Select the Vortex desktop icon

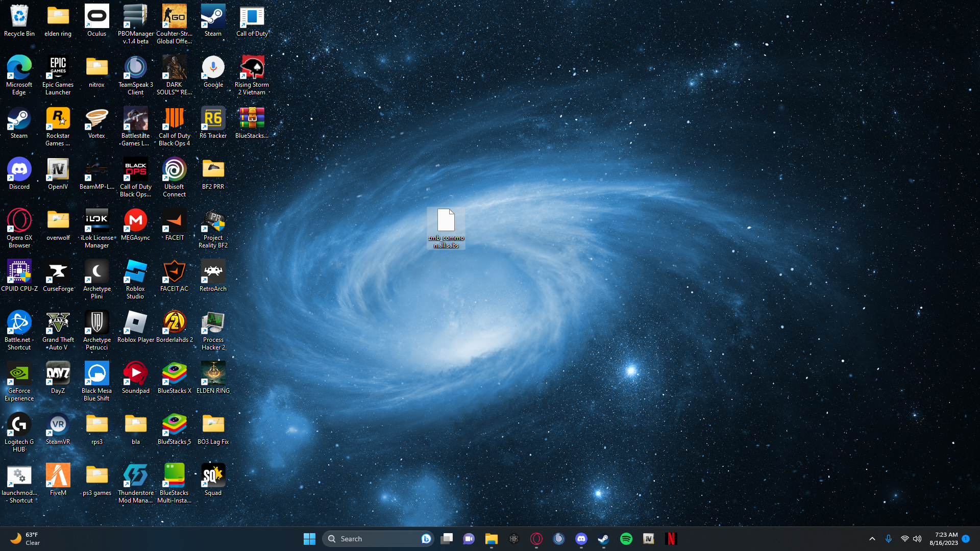coord(96,123)
